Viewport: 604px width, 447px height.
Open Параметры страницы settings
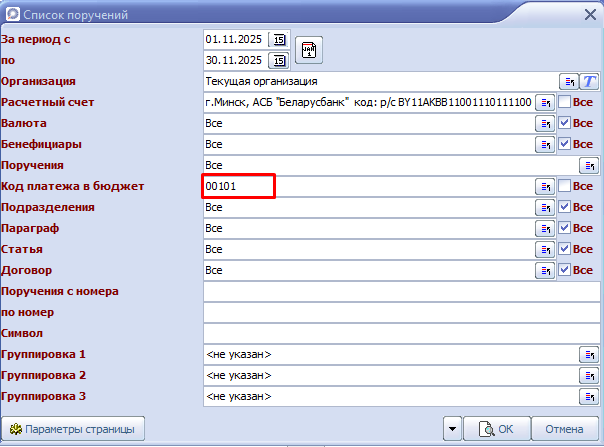click(74, 428)
